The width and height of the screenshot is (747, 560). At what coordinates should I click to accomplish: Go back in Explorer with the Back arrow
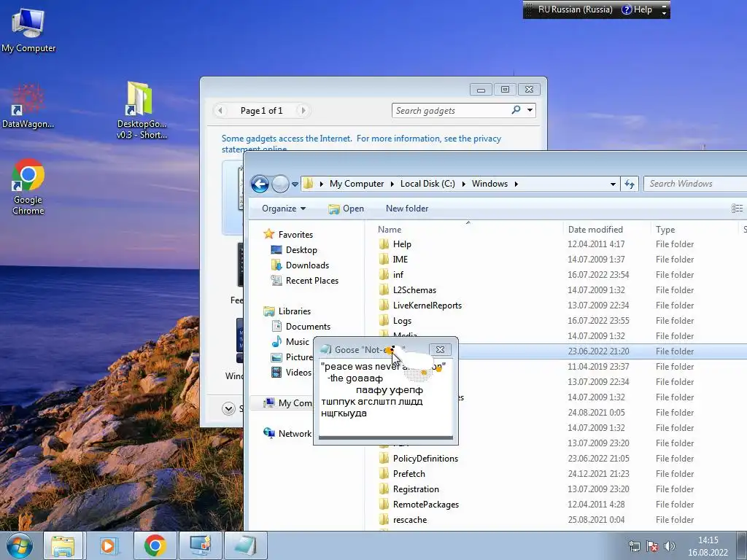click(260, 184)
